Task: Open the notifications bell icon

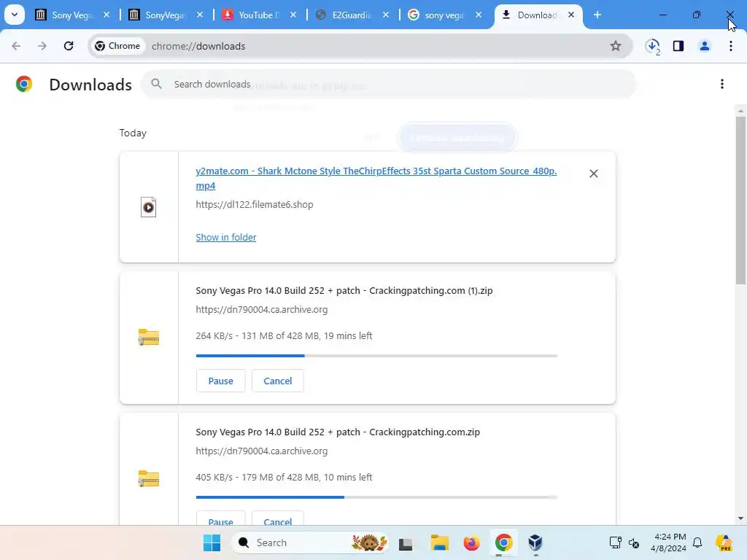Action: coord(697,542)
